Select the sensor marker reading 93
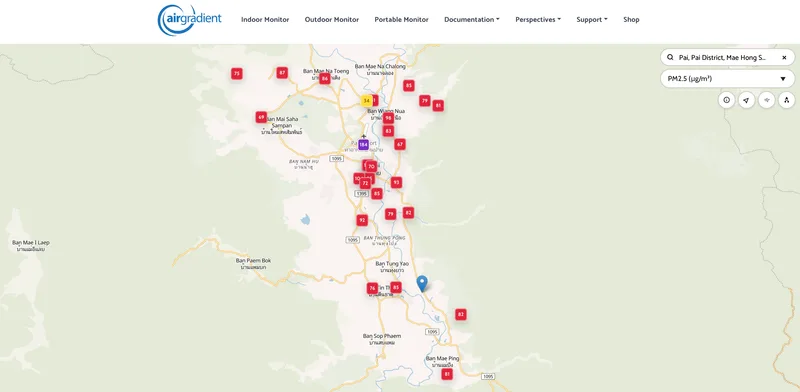The width and height of the screenshot is (800, 392). 396,182
